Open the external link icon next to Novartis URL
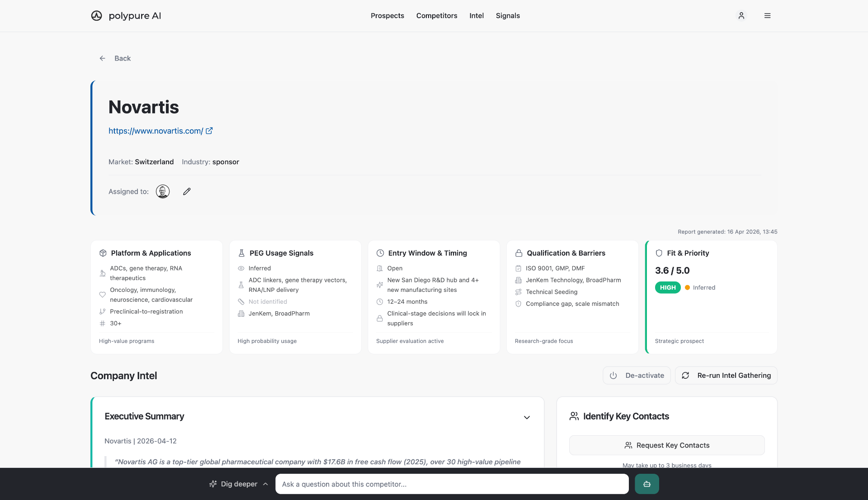 (209, 131)
